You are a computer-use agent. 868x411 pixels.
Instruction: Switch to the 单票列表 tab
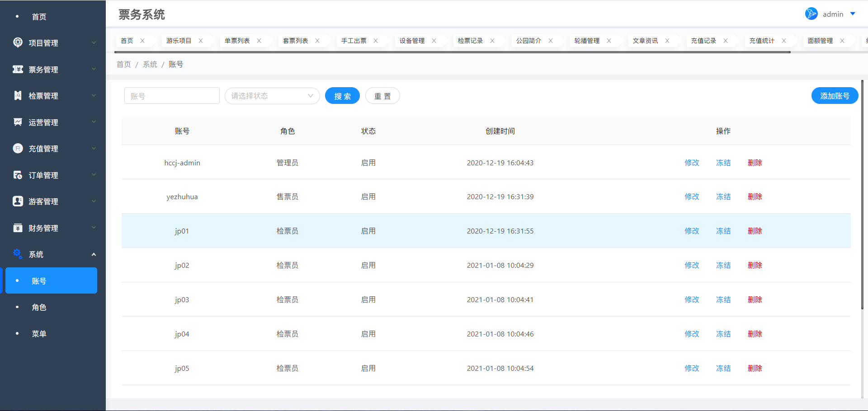tap(237, 41)
